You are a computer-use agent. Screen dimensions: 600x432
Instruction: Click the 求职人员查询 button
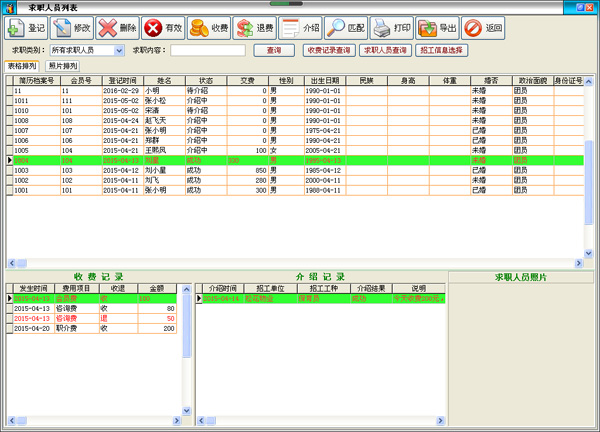click(x=385, y=50)
